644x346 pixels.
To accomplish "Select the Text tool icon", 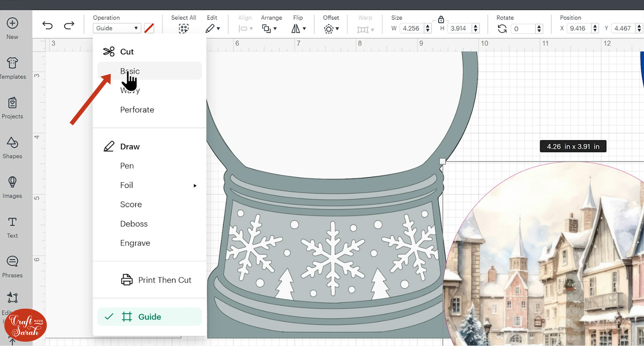I will click(x=12, y=222).
